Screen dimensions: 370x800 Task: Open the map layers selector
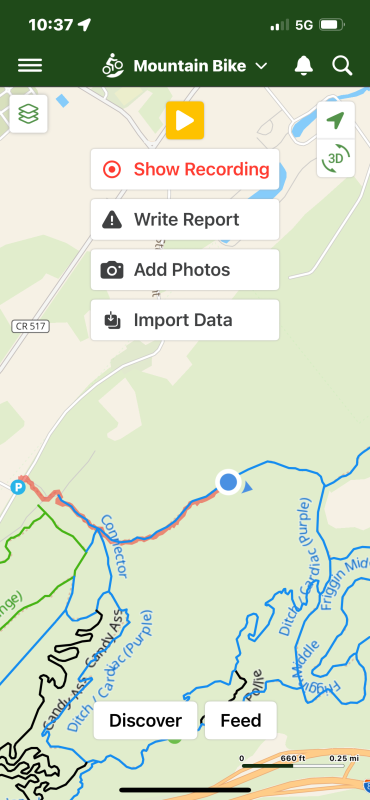point(29,114)
